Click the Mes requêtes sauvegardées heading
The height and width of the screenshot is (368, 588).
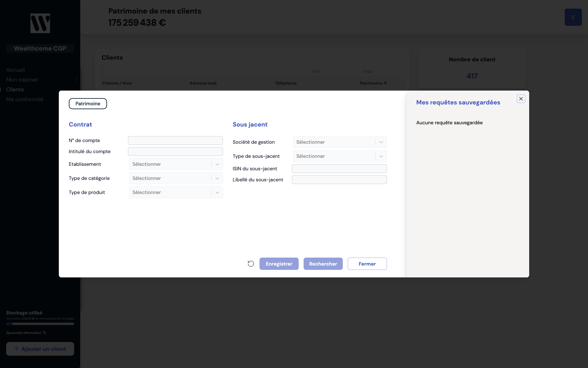click(458, 102)
